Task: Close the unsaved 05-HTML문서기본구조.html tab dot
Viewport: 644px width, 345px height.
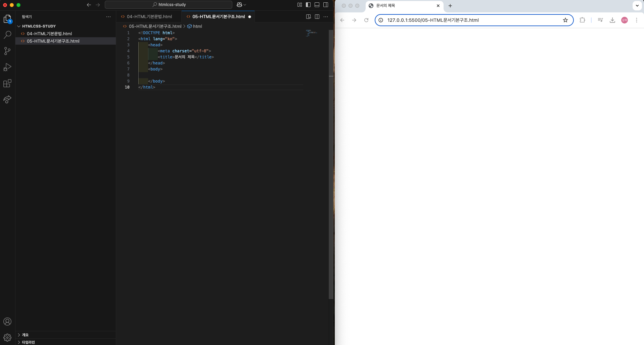Action: coord(249,17)
